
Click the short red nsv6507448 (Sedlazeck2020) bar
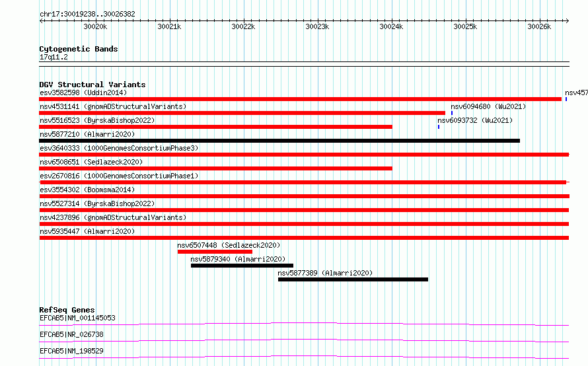pyautogui.click(x=215, y=252)
